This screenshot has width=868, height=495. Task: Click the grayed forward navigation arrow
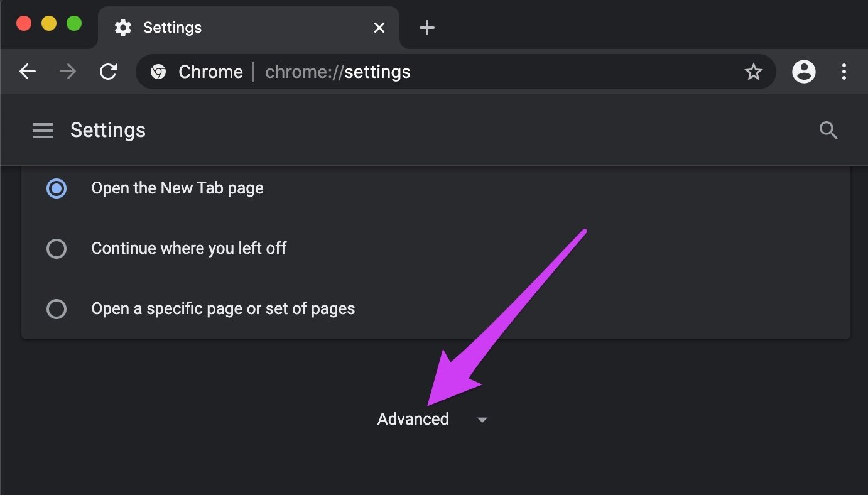[x=68, y=72]
